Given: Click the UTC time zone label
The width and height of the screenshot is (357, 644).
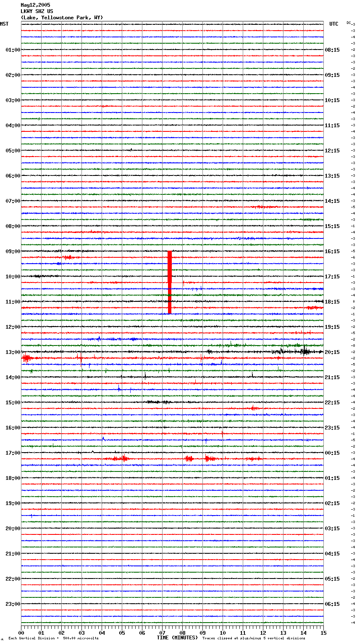Looking at the screenshot, I should point(334,24).
